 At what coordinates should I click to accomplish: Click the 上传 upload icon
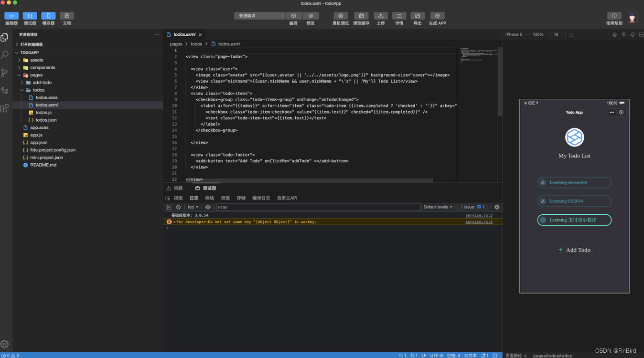click(381, 16)
